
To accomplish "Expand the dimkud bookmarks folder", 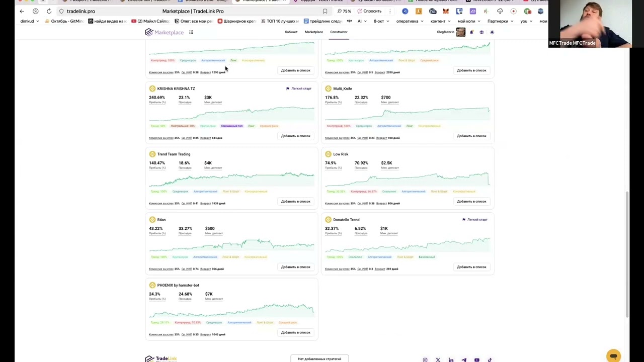I will click(x=30, y=21).
